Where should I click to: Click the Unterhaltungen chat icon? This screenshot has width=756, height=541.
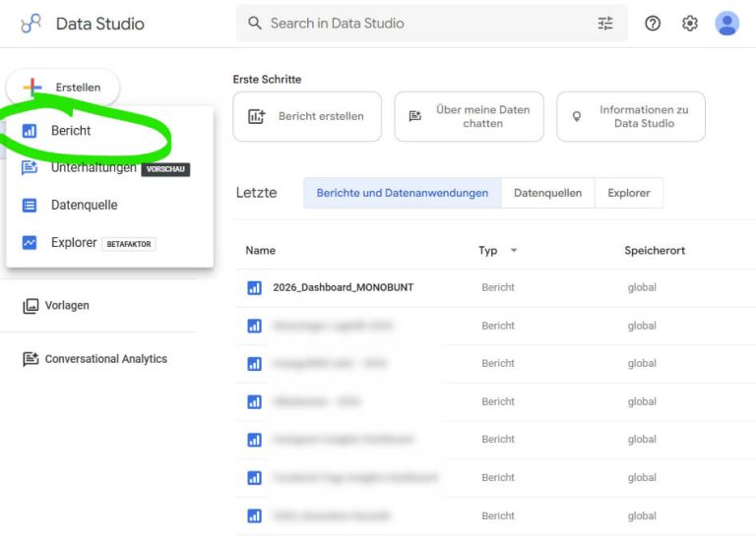click(30, 167)
